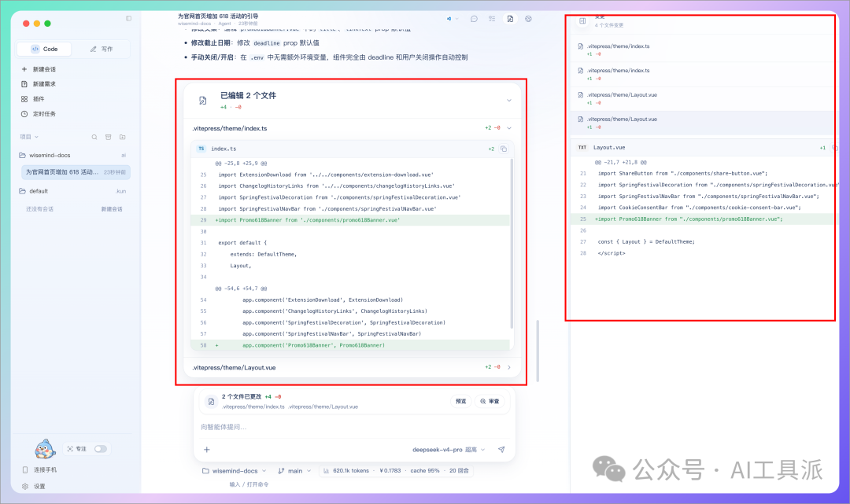Viewport: 850px width, 504px height.
Task: Open the VS Code editor dropdown in header
Action: pos(452,18)
